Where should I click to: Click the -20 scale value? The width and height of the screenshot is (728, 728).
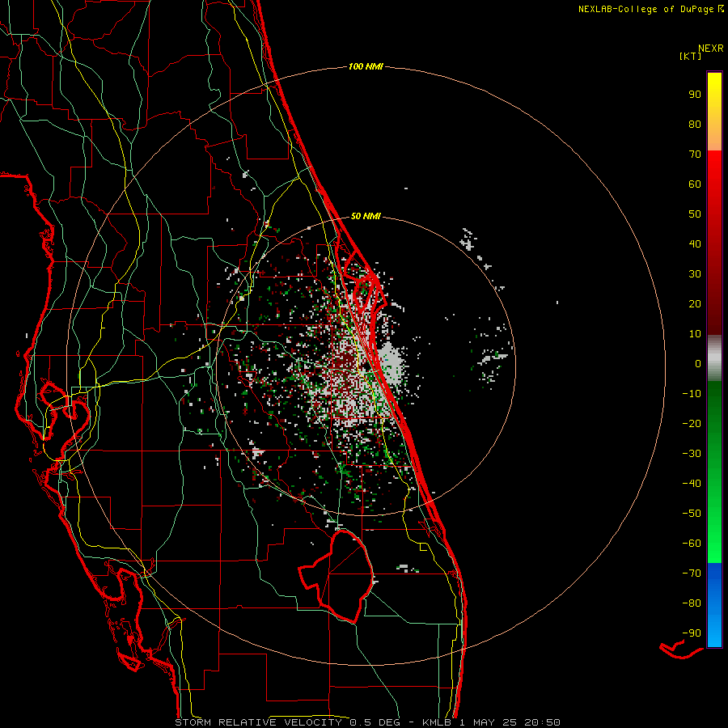(x=692, y=423)
